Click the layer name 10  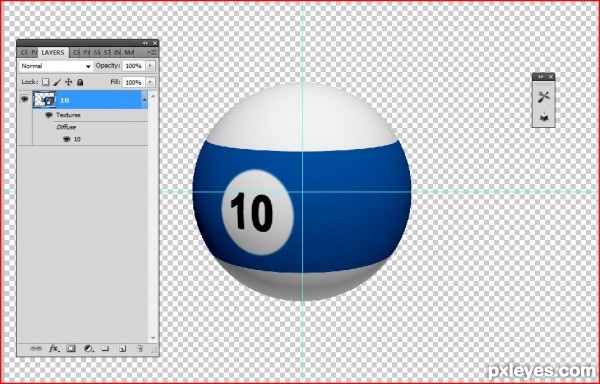65,100
